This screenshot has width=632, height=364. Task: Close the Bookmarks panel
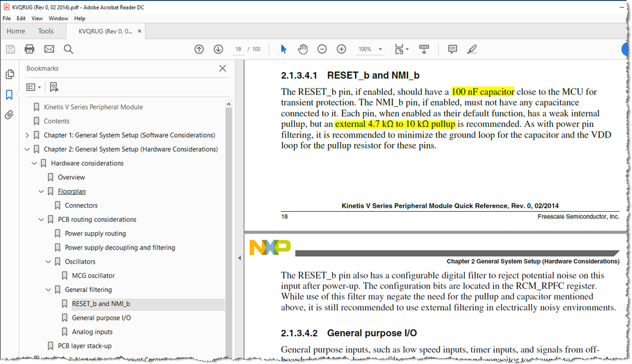(223, 68)
